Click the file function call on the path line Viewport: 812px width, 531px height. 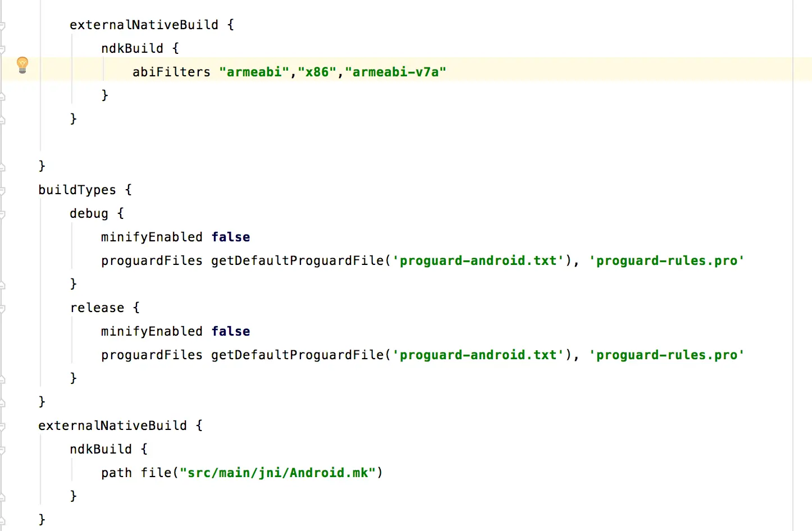(x=156, y=473)
